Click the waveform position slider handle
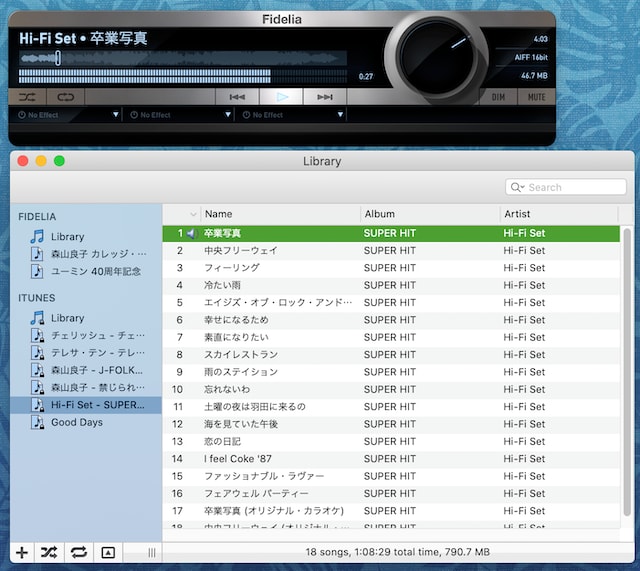Viewport: 640px width, 571px height. tap(58, 58)
